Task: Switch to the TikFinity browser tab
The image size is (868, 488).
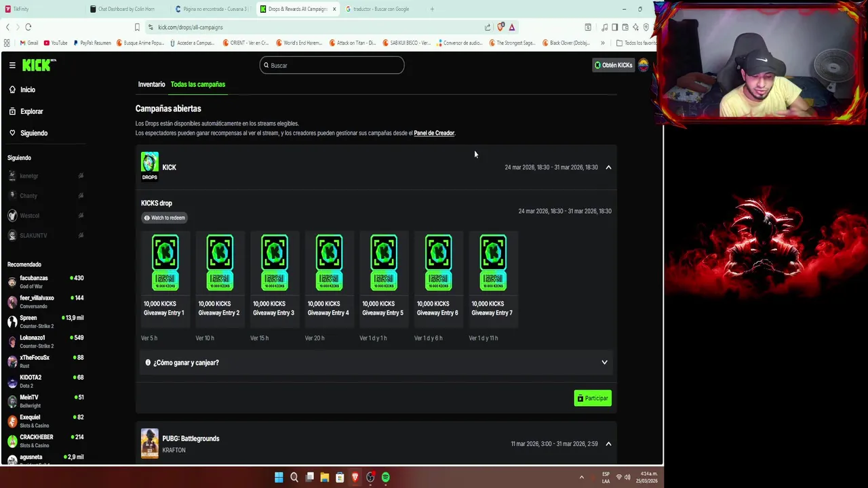Action: click(41, 9)
